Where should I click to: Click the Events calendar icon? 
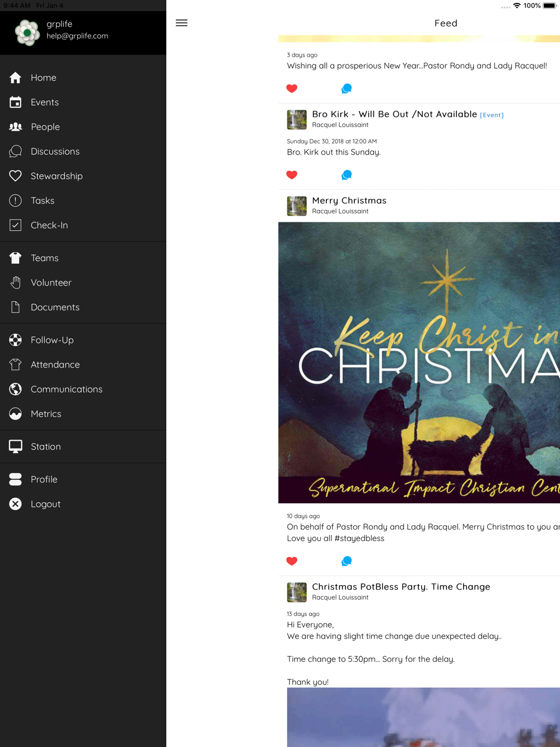(x=16, y=102)
